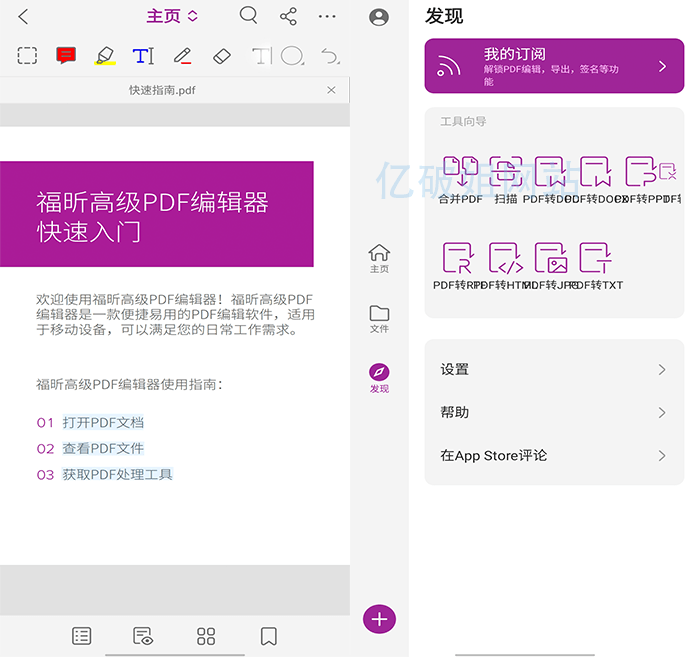Expand the 设置 settings row
The image size is (700, 657).
(554, 369)
